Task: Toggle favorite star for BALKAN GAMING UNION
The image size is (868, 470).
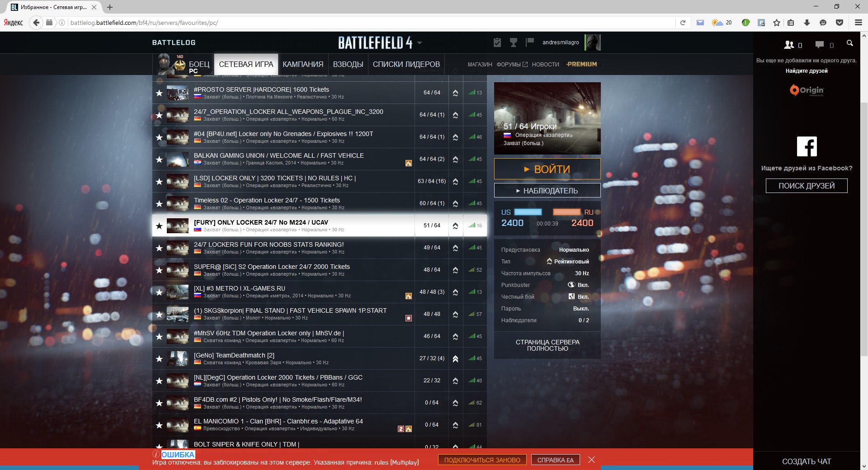Action: click(159, 160)
